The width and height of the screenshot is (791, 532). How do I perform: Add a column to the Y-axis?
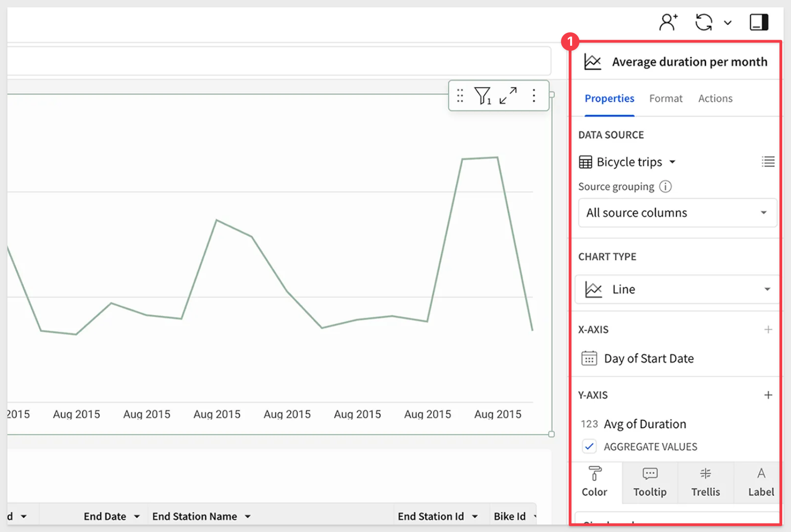(x=768, y=395)
